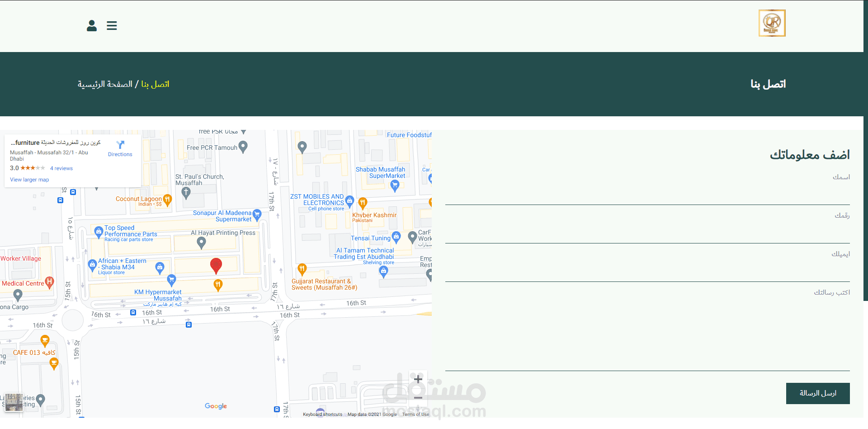Open Keyboard shortcuts on the map

[322, 414]
